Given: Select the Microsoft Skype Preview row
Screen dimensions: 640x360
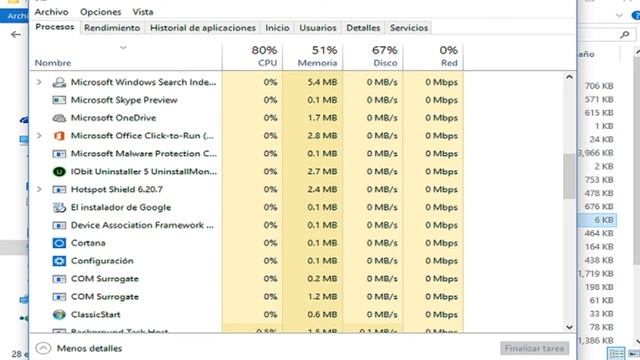Looking at the screenshot, I should click(x=247, y=100).
